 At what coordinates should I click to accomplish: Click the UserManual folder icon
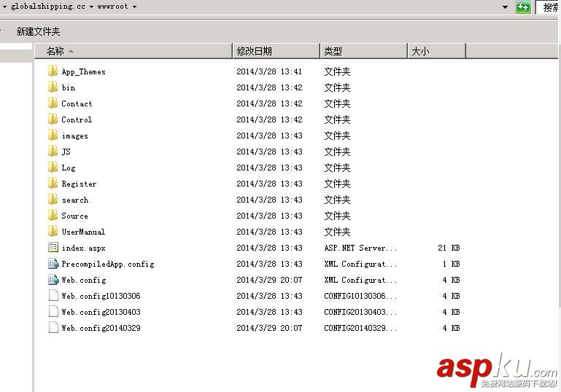pyautogui.click(x=53, y=232)
